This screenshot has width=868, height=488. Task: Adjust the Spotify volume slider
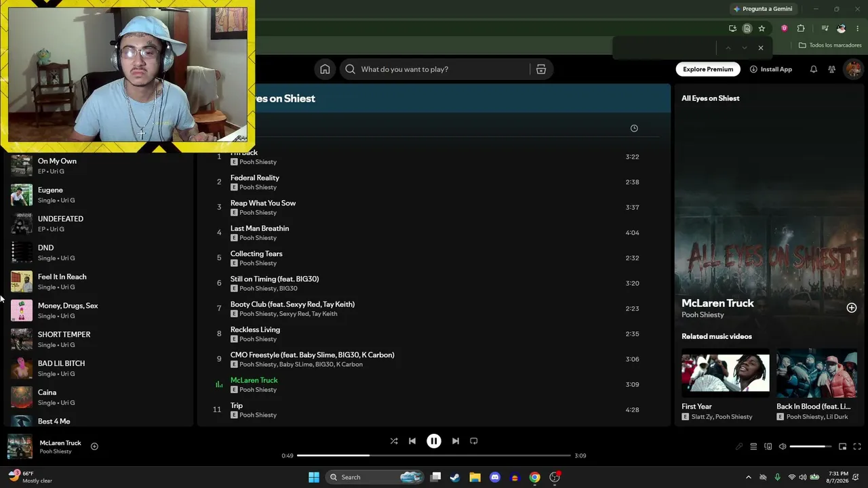[x=811, y=447]
